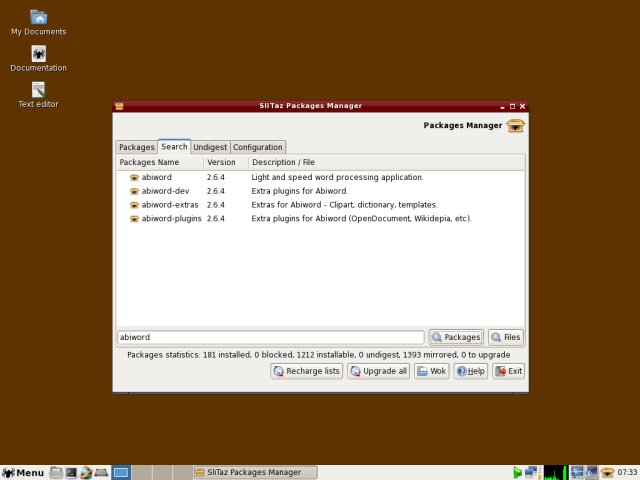Click SliTaz Packages Manager taskbar entry
This screenshot has height=480, width=640.
[255, 473]
